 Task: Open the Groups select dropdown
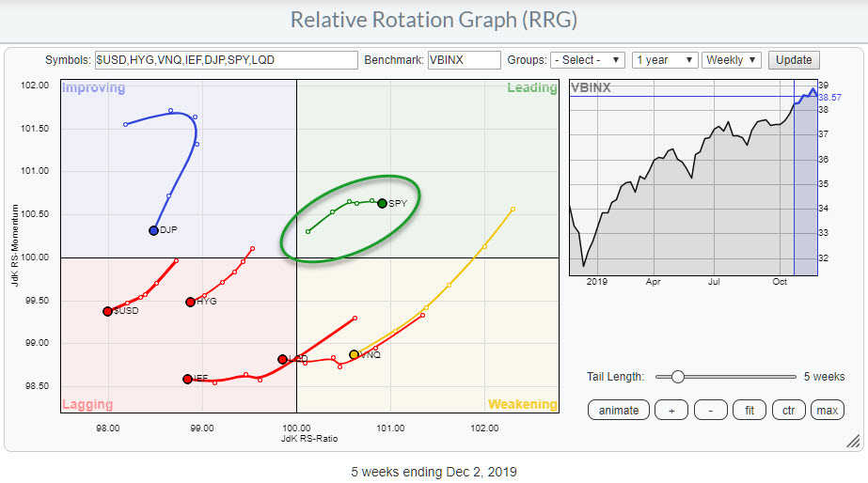point(587,60)
